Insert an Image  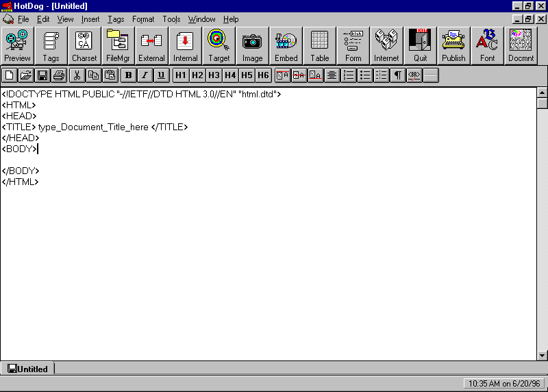point(252,46)
